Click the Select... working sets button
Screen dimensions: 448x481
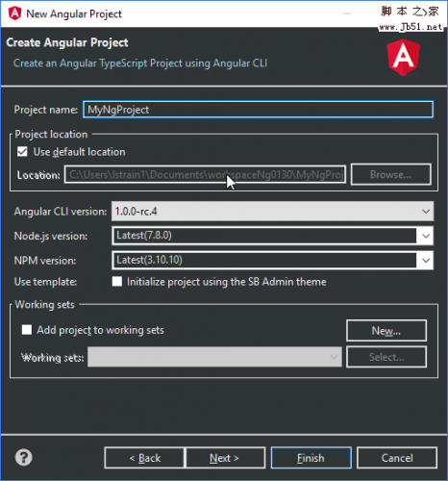[x=386, y=357]
